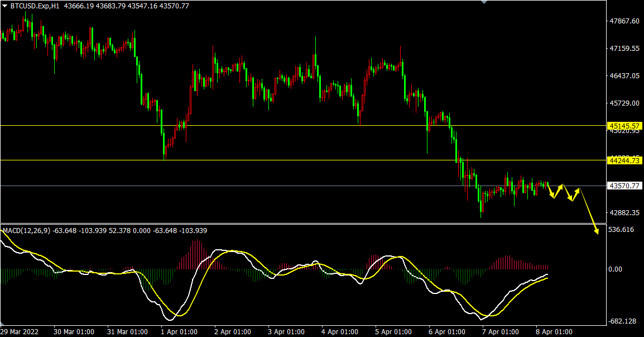Viewport: 644px width, 337px height.
Task: Click the 536.616 MACD scale label
Action: click(x=621, y=229)
